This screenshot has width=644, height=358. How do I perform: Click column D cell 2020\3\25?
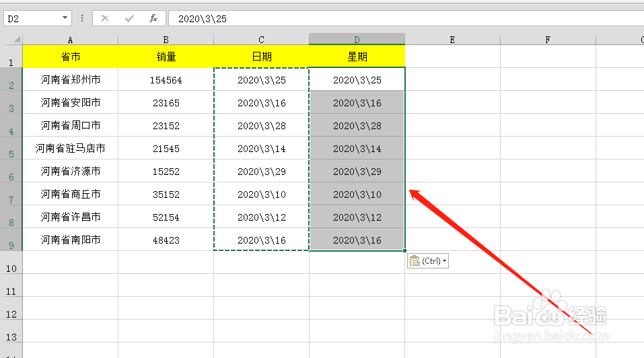coord(357,79)
